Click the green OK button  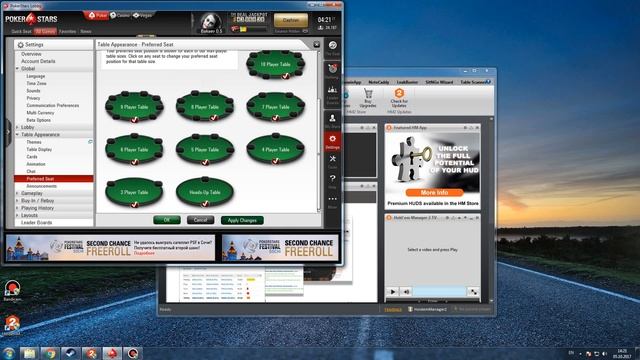167,220
